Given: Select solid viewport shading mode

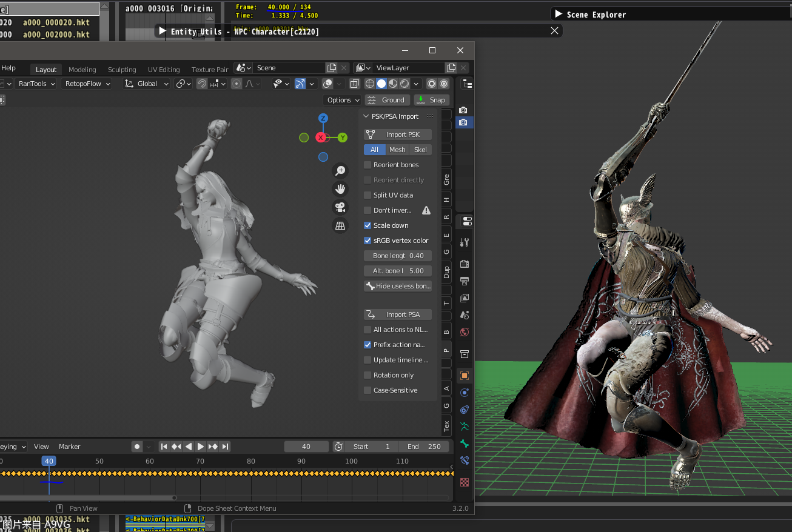Looking at the screenshot, I should (x=381, y=84).
